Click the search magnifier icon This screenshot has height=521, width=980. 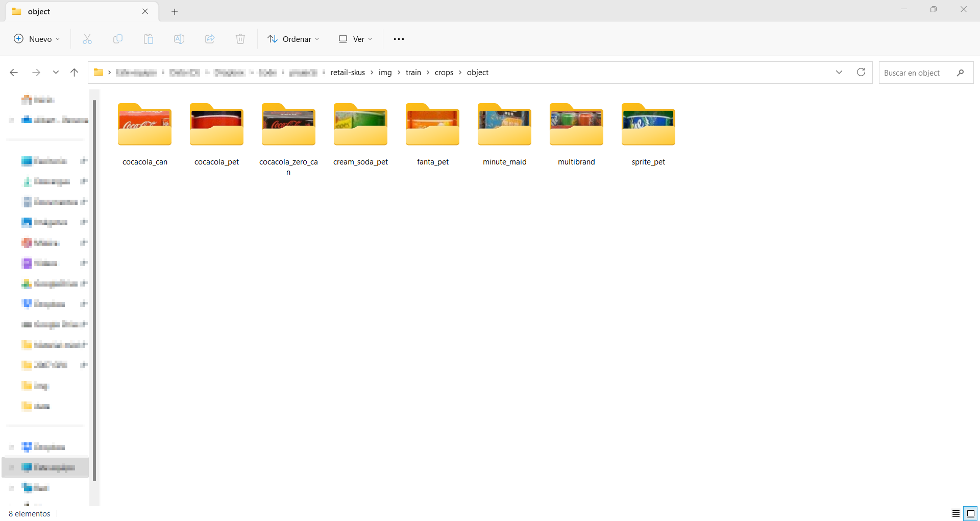pos(960,73)
